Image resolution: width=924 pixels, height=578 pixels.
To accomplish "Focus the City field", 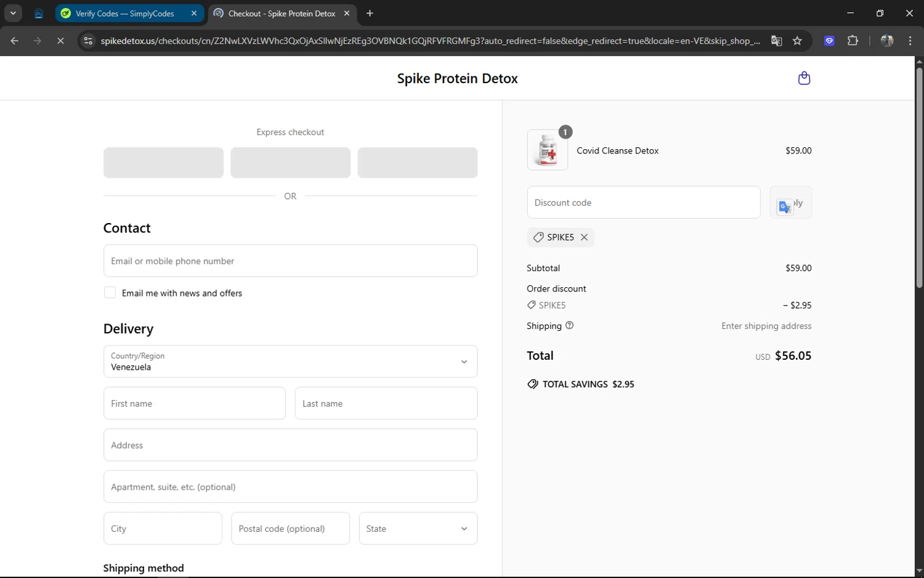I will pyautogui.click(x=163, y=529).
